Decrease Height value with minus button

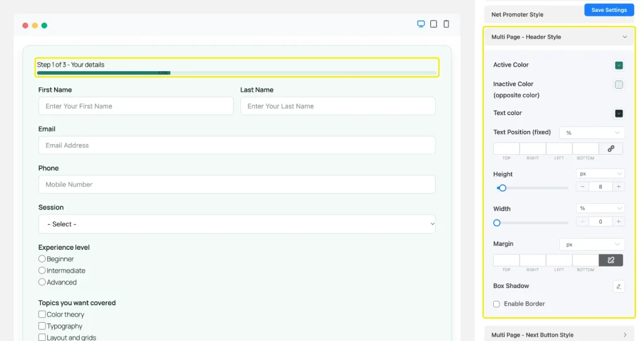[582, 187]
